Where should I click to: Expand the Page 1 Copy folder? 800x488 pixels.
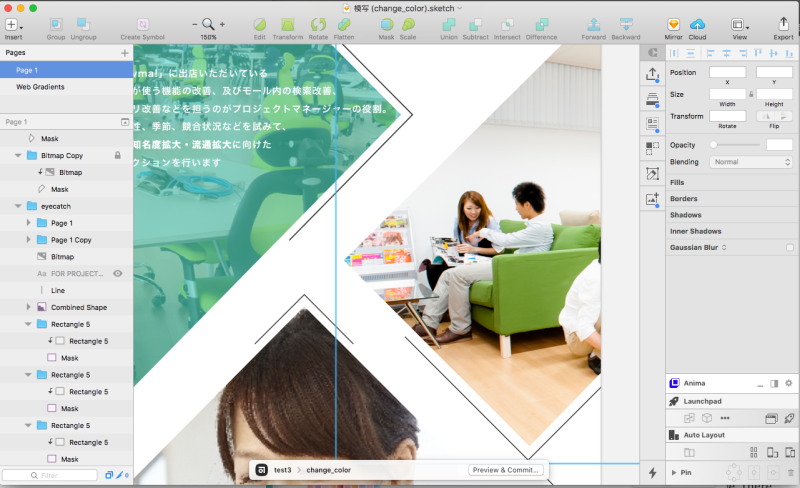tap(29, 239)
